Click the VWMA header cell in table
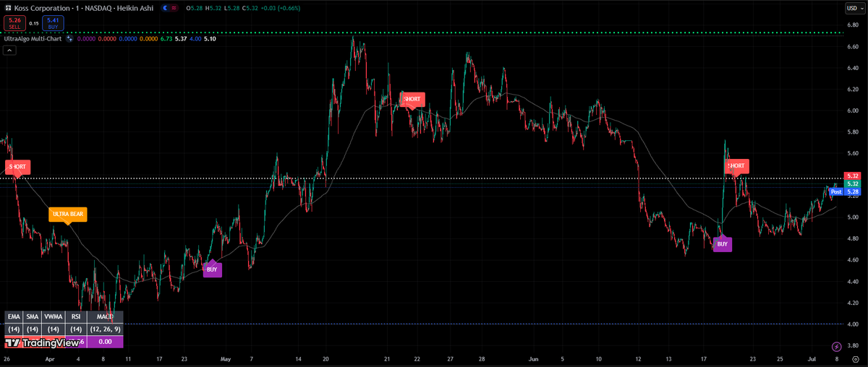Image resolution: width=868 pixels, height=367 pixels. (x=54, y=317)
